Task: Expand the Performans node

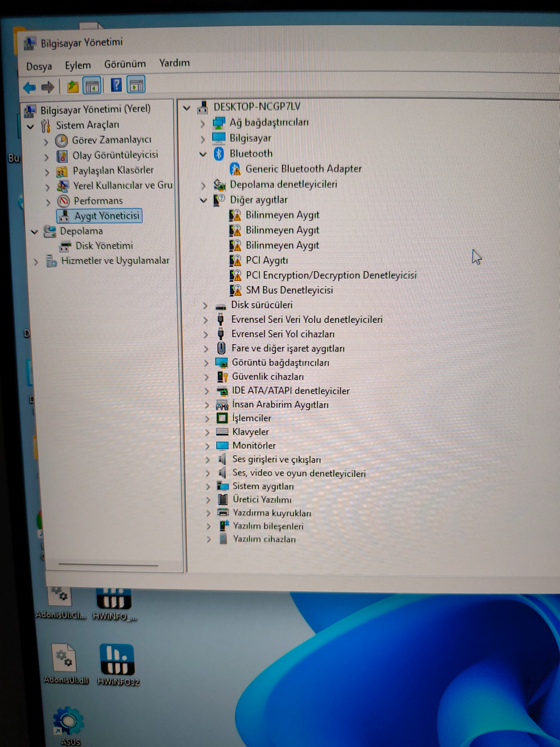Action: coord(48,202)
